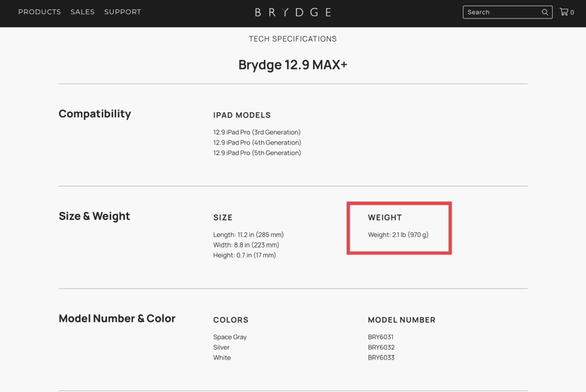
Task: Click the search magnifier icon
Action: (545, 12)
